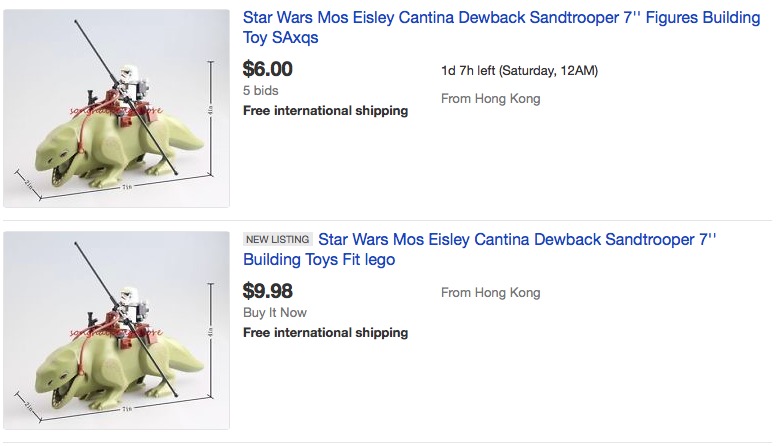Screen dimensions: 782x446
Task: Open the first Dewback listing thumbnail
Action: tap(116, 108)
